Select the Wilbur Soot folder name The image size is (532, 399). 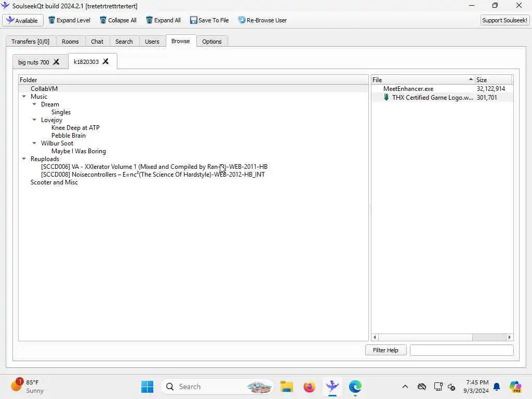[x=57, y=143]
